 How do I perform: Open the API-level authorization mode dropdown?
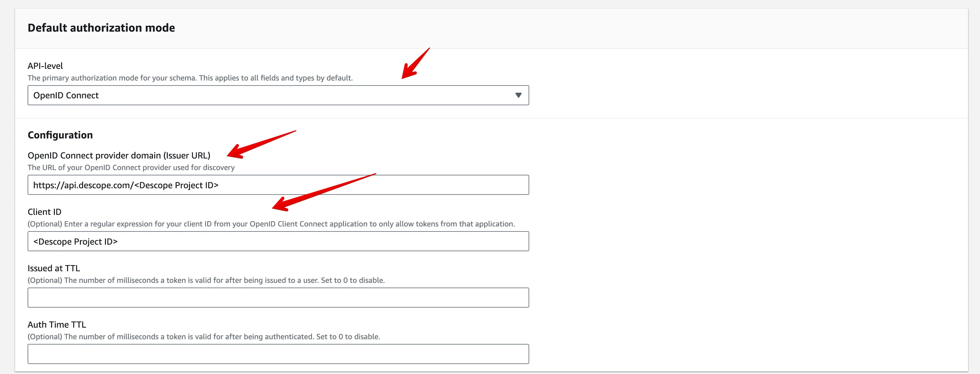pos(278,95)
